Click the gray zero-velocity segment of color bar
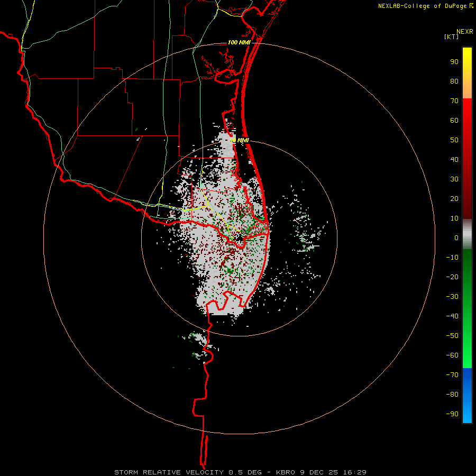The image size is (476, 476). pyautogui.click(x=467, y=234)
